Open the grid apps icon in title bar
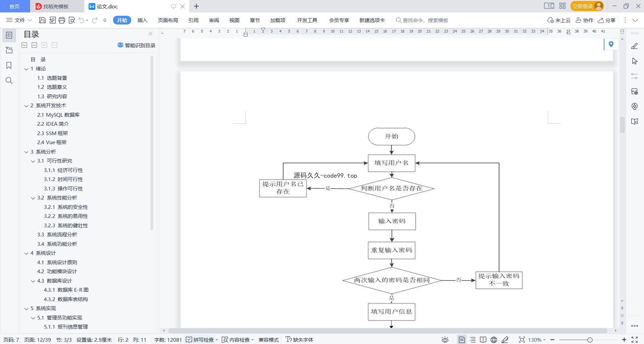This screenshot has width=644, height=344. point(562,6)
